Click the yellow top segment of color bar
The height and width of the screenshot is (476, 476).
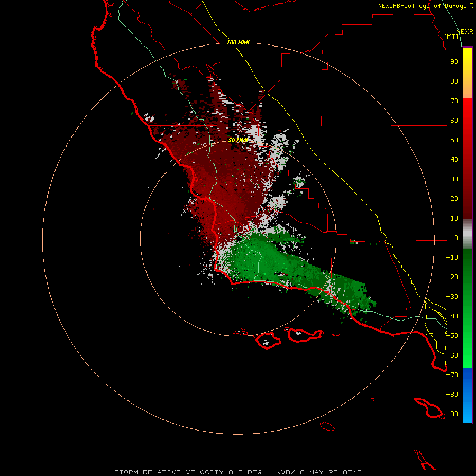467,73
